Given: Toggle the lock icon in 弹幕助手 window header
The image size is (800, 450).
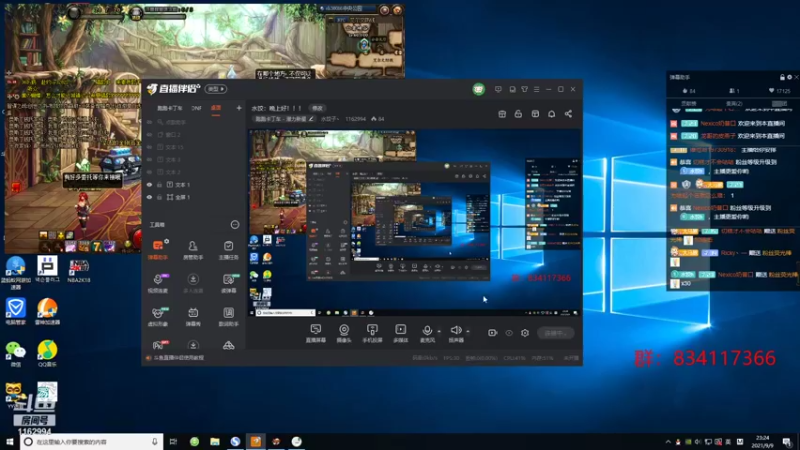Looking at the screenshot, I should (782, 77).
